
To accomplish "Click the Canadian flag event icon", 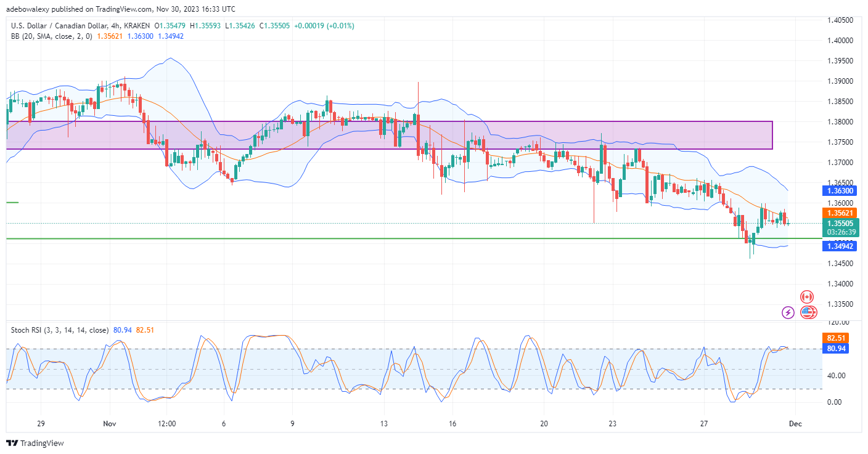I will point(807,297).
